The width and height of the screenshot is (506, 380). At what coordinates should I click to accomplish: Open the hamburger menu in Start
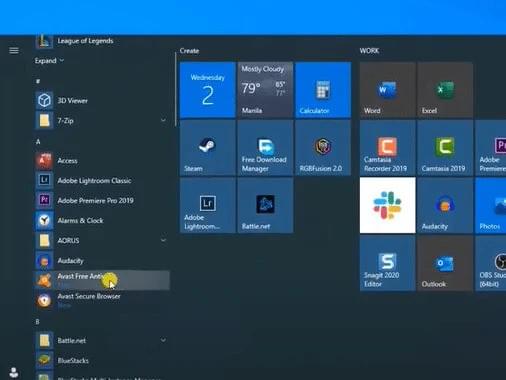click(x=14, y=50)
